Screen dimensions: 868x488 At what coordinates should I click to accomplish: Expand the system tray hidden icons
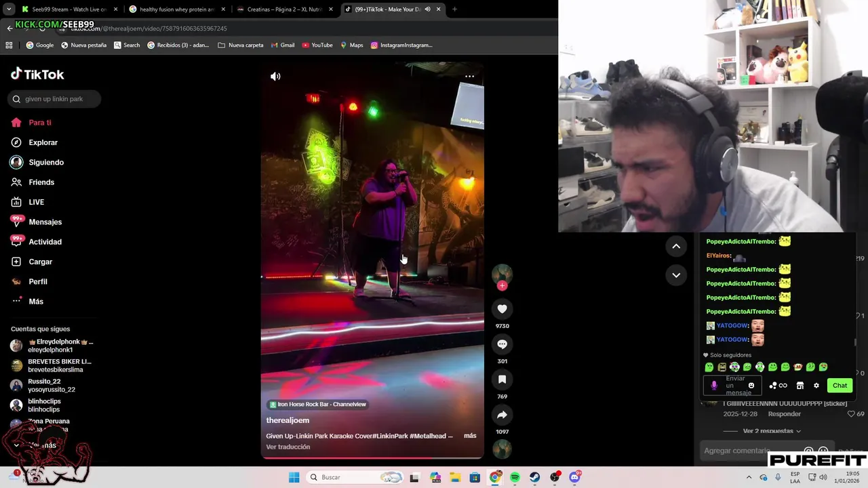pyautogui.click(x=749, y=477)
